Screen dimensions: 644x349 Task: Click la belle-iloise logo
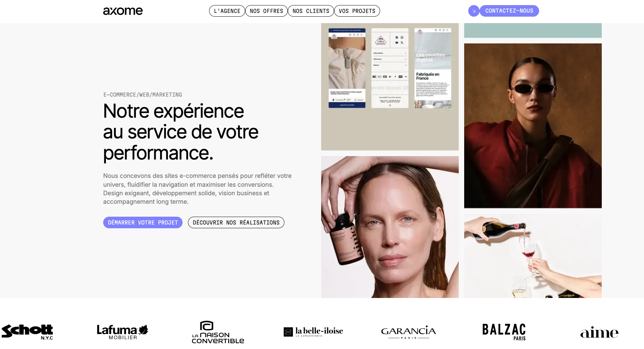click(x=313, y=332)
